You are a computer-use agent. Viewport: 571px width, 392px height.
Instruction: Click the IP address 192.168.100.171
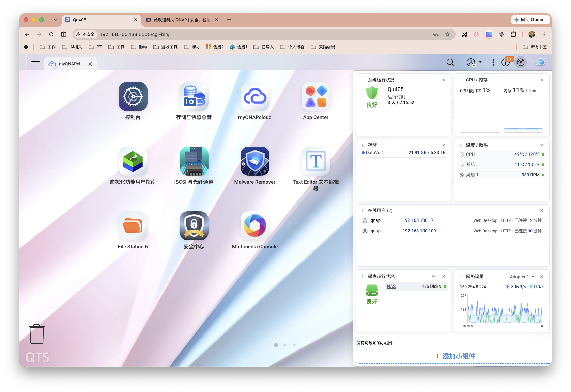pos(419,220)
